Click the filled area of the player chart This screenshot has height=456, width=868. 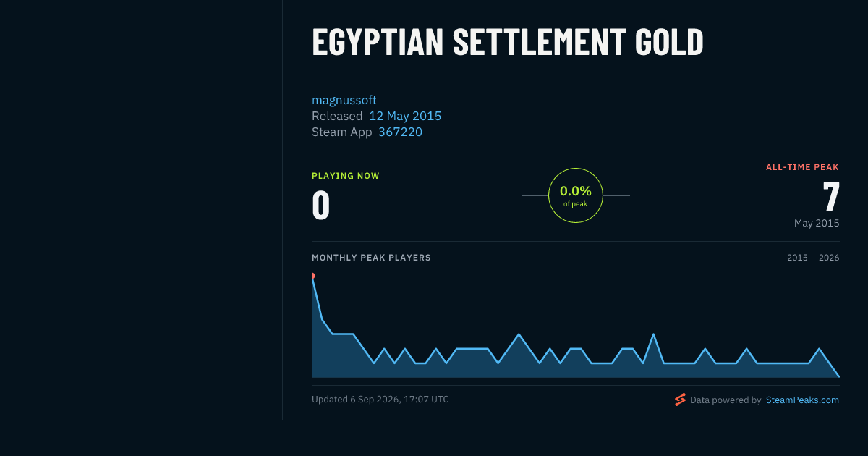[575, 368]
